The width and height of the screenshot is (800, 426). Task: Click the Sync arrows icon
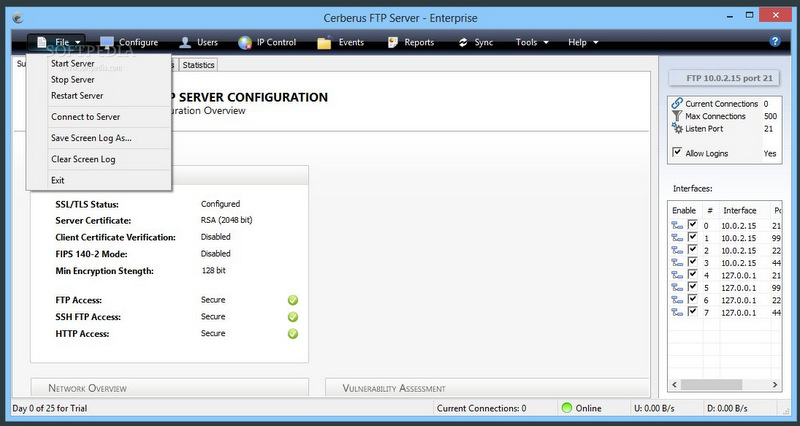pos(463,42)
